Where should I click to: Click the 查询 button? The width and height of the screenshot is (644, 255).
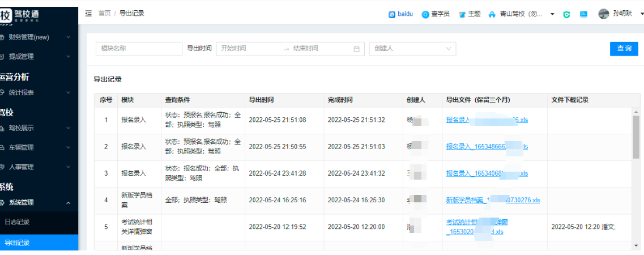pos(624,49)
